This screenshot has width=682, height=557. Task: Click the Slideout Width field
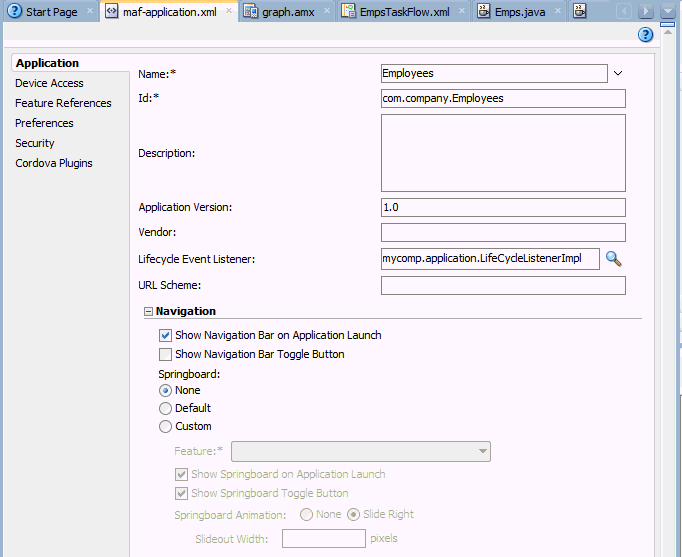click(x=324, y=539)
